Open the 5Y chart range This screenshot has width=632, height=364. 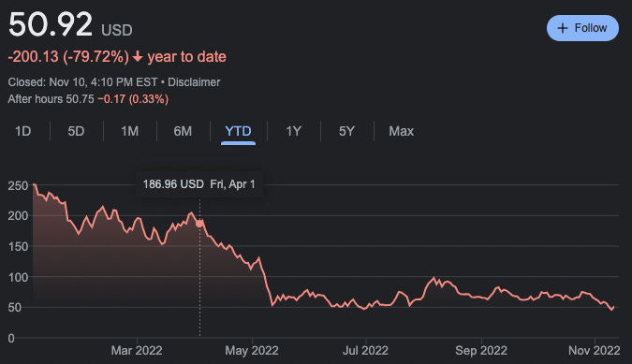(346, 131)
